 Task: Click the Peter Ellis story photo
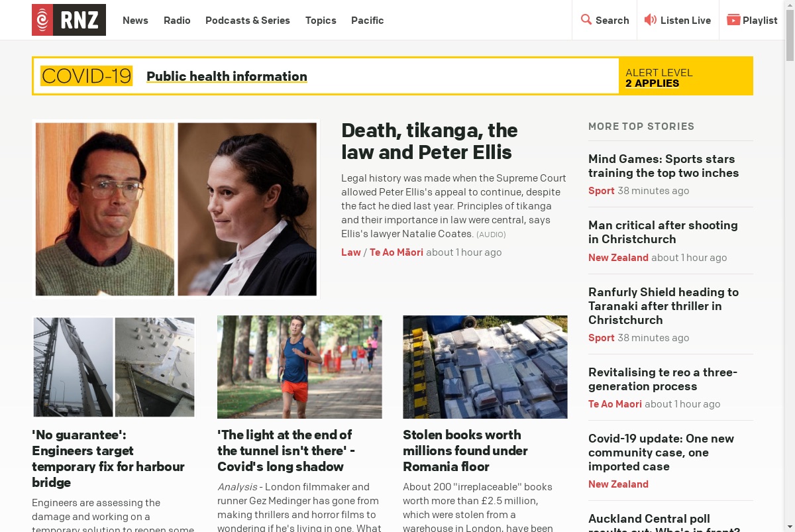click(x=176, y=209)
